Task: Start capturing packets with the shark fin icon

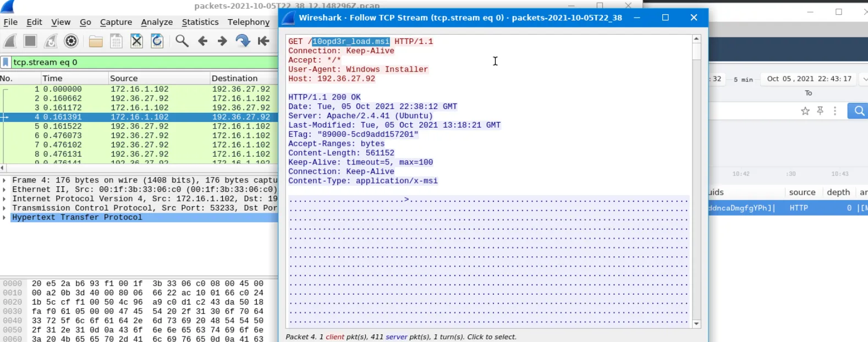Action: click(10, 41)
